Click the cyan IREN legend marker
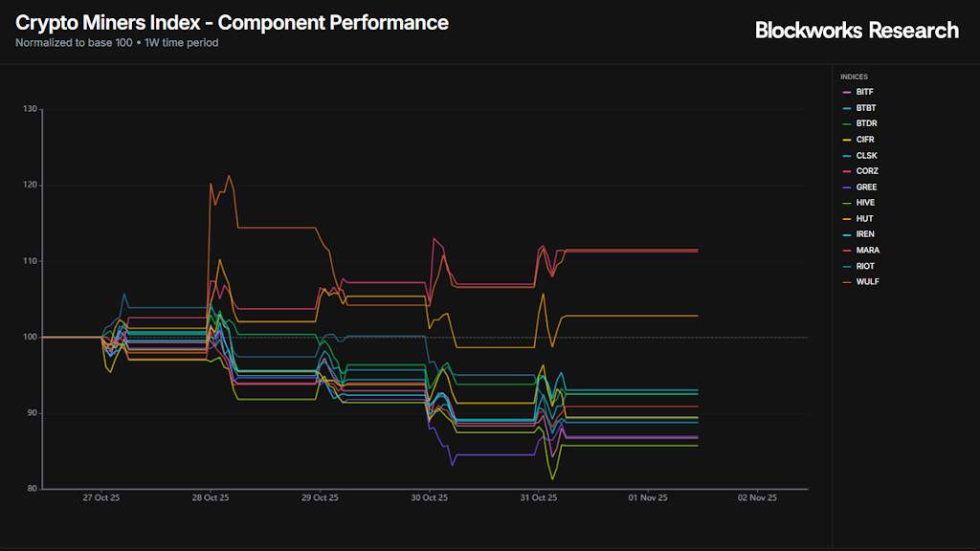This screenshot has height=551, width=980. (847, 234)
